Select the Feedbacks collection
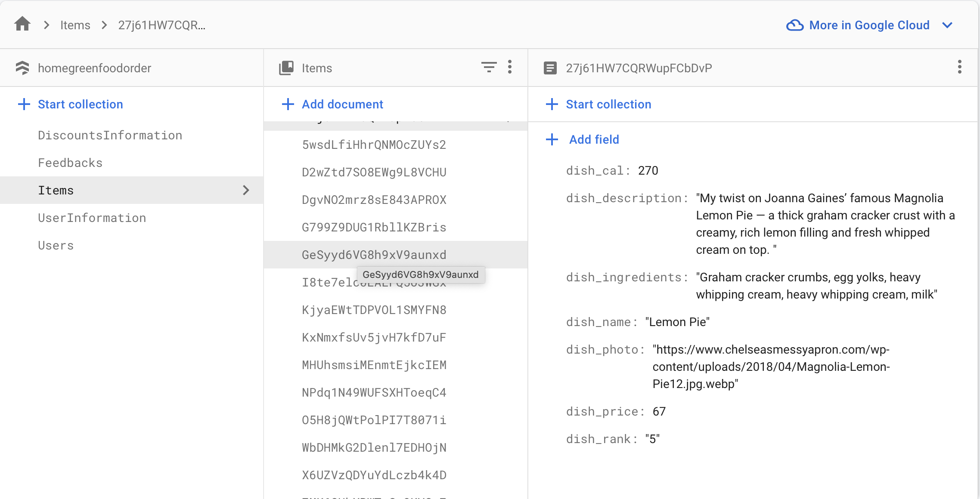The image size is (980, 499). click(70, 163)
